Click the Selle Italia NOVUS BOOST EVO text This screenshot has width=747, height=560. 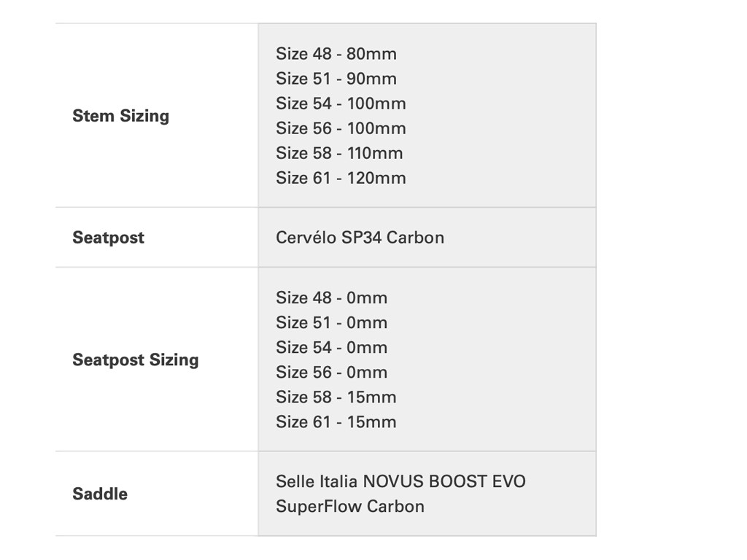(400, 482)
